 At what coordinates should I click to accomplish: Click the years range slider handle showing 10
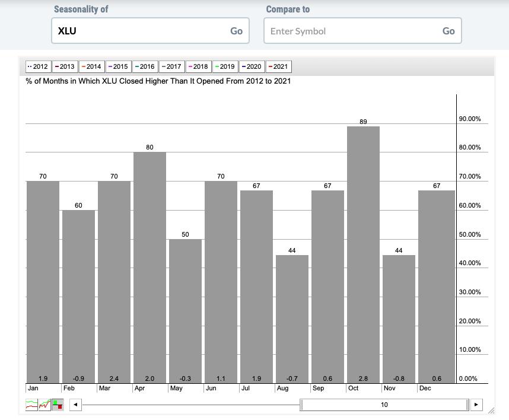pos(384,405)
